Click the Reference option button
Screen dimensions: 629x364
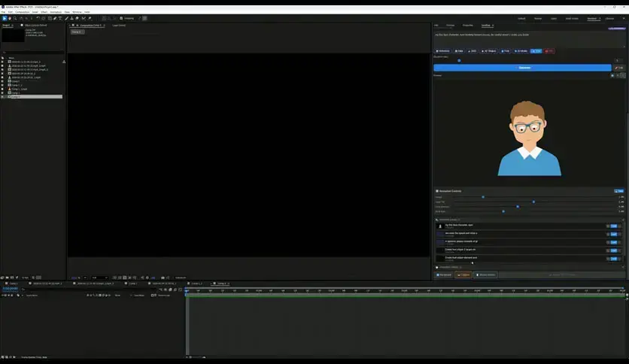click(x=443, y=51)
